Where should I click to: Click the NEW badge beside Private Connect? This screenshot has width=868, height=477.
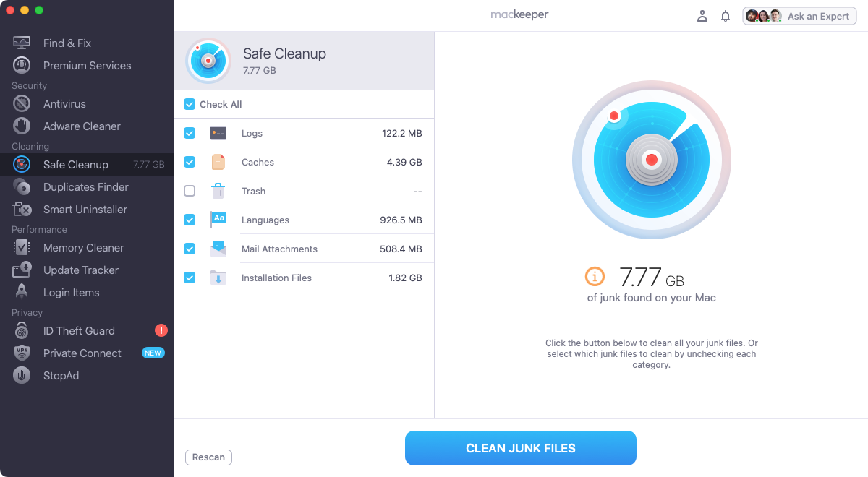[x=153, y=353]
